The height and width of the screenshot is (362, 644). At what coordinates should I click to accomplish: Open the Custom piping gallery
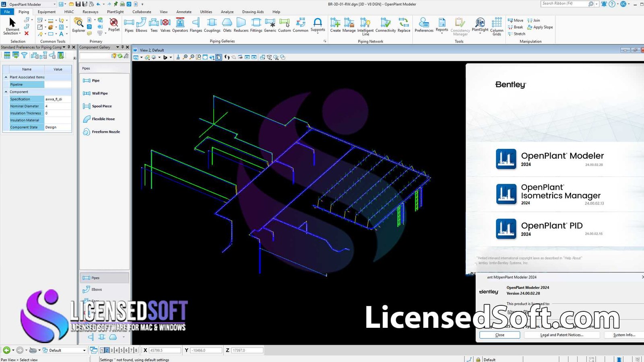tap(285, 25)
